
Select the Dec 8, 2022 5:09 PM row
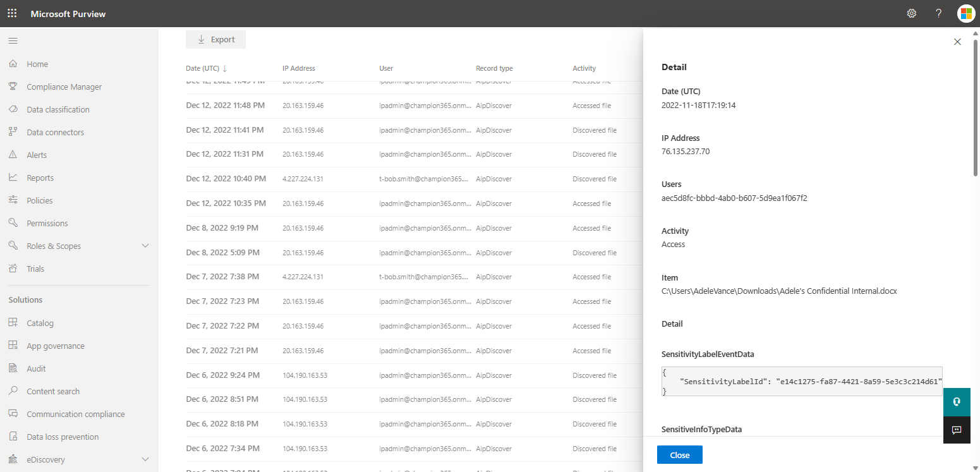coord(414,253)
